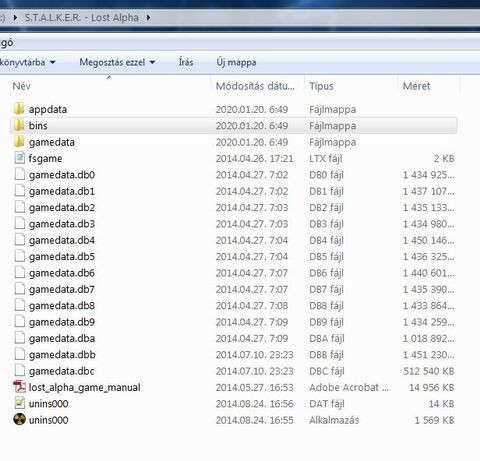Click the DB6 fájl type cell

pyautogui.click(x=326, y=273)
